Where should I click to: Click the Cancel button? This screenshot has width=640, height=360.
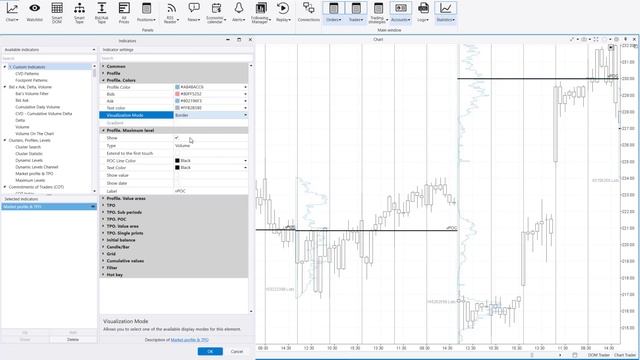pos(237,351)
